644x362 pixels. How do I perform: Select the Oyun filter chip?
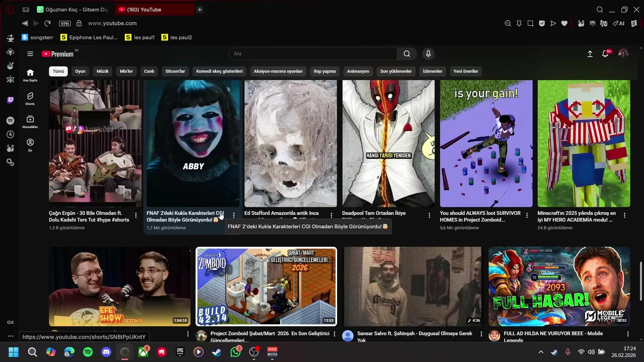(x=80, y=71)
